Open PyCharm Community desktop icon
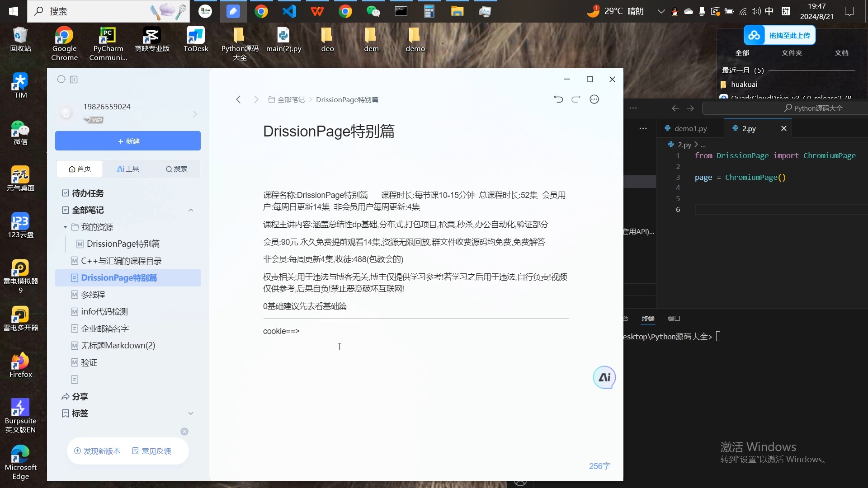This screenshot has height=488, width=868. click(x=108, y=44)
